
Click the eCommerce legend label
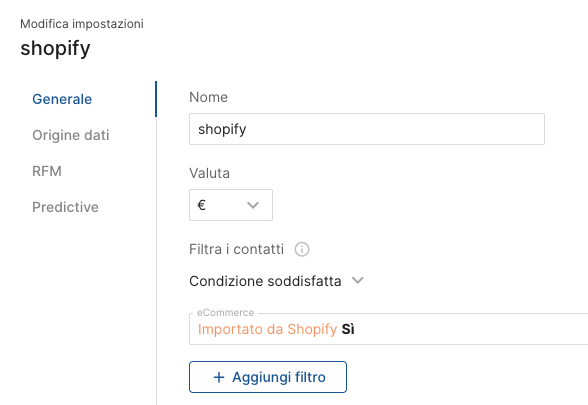(x=226, y=313)
